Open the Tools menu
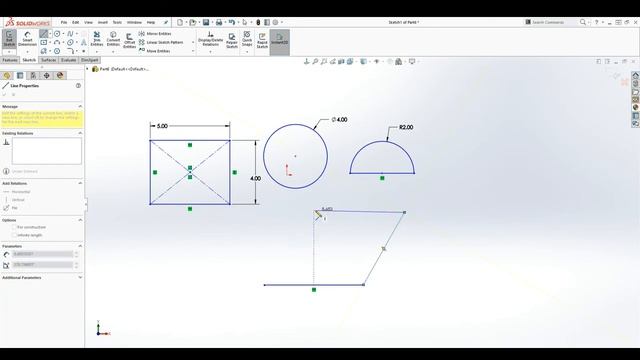The image size is (640, 360). [x=117, y=22]
